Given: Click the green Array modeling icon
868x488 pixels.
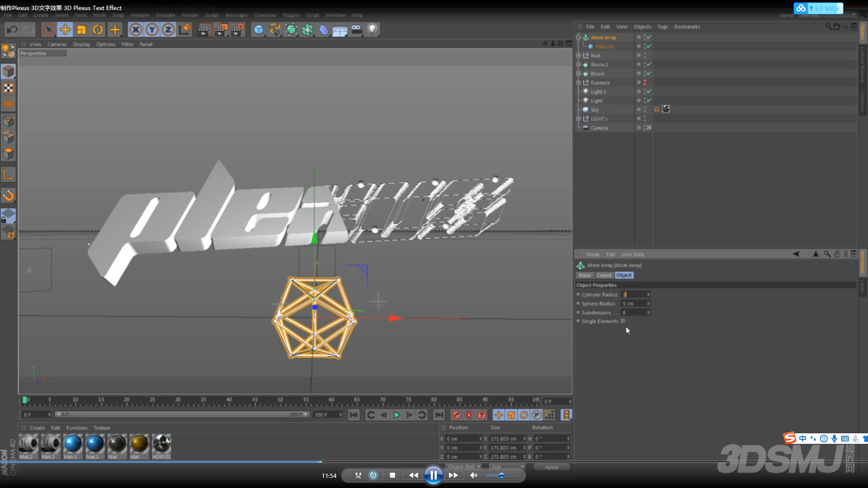Looking at the screenshot, I should pyautogui.click(x=307, y=30).
